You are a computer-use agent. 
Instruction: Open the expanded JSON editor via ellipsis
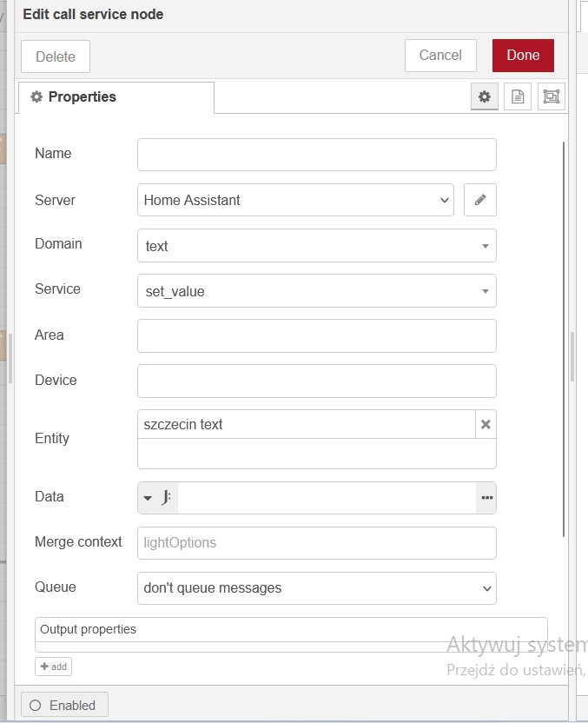(486, 498)
